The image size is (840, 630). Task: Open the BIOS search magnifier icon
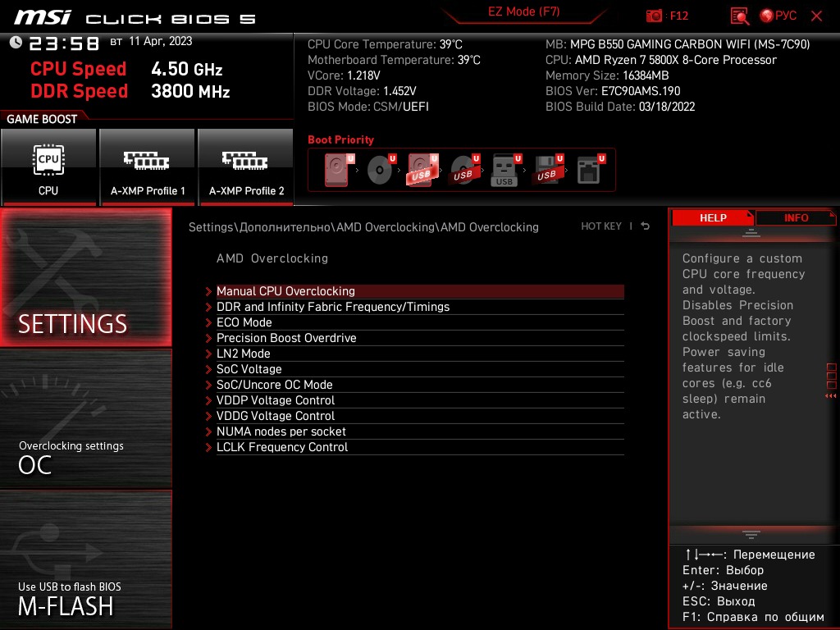pyautogui.click(x=740, y=16)
